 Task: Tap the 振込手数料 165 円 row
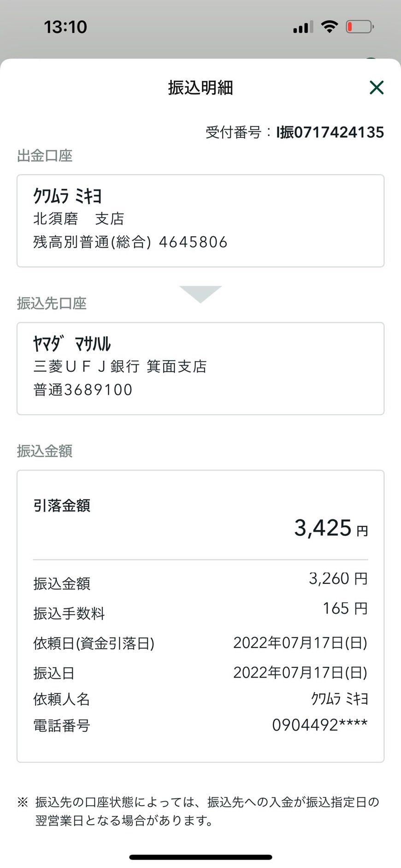[200, 610]
